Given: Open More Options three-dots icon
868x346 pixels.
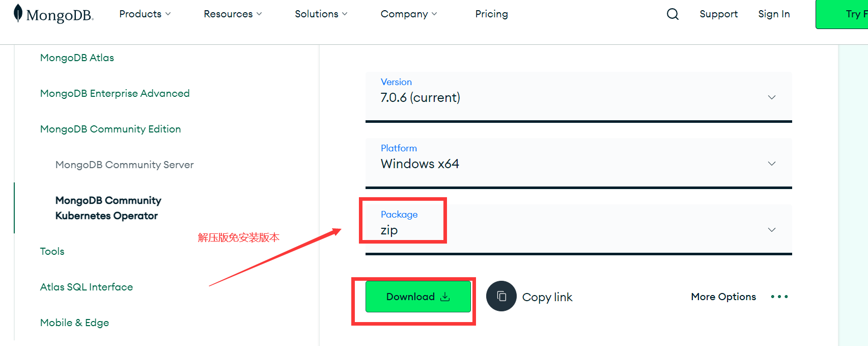Looking at the screenshot, I should pyautogui.click(x=779, y=297).
